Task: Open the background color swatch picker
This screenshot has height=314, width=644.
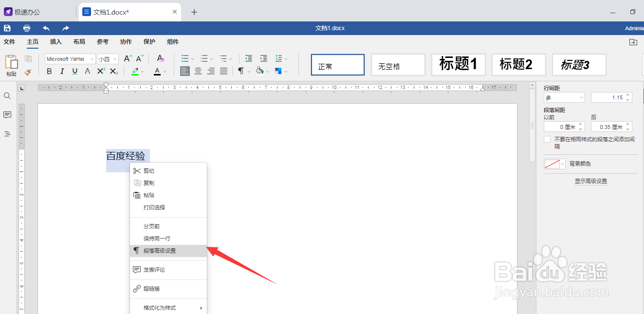Action: point(554,164)
